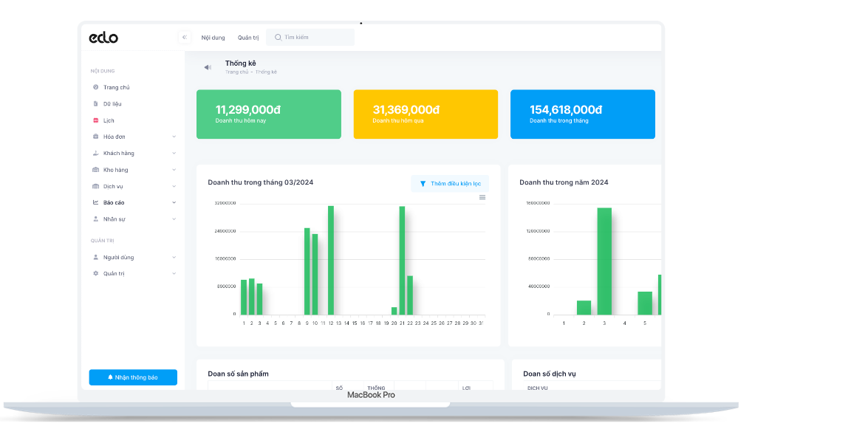This screenshot has height=443, width=868.
Task: Click the Dữ liệu document icon
Action: point(95,104)
